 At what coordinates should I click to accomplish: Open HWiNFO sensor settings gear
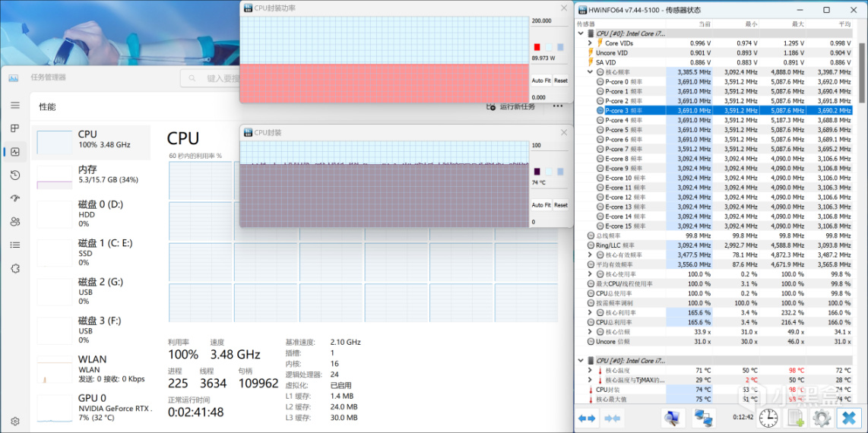[x=822, y=418]
